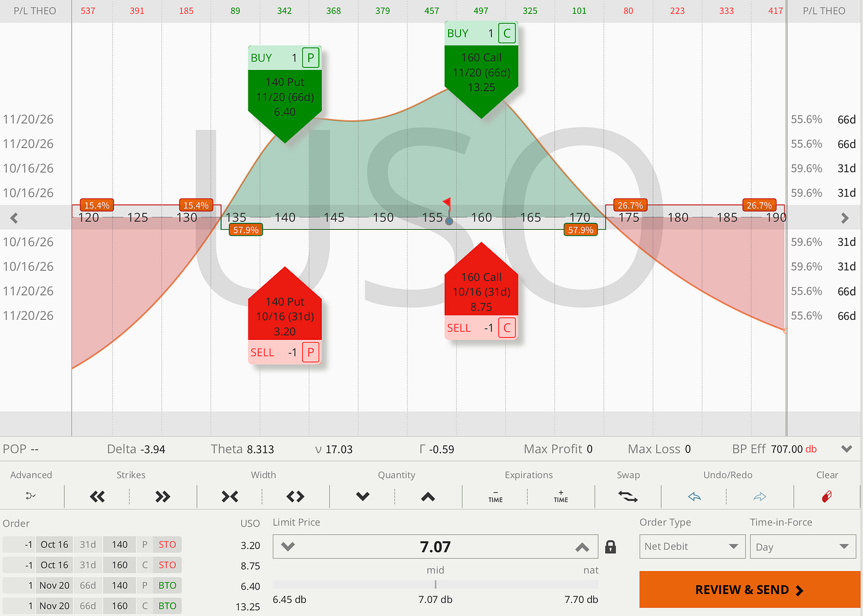Click the red flag current price marker
863x616 pixels.
pos(447,203)
